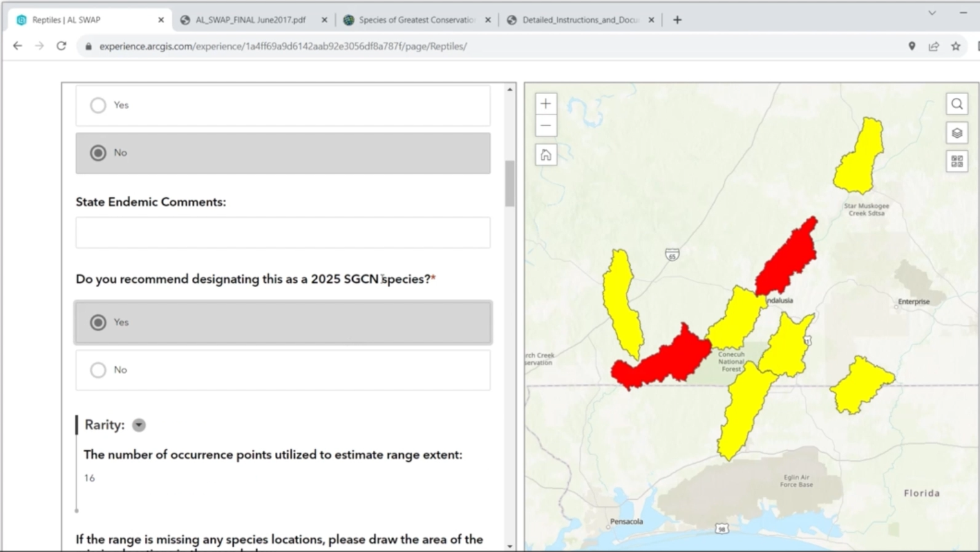Viewport: 980px width, 552px height.
Task: Zoom in on the map
Action: point(545,103)
